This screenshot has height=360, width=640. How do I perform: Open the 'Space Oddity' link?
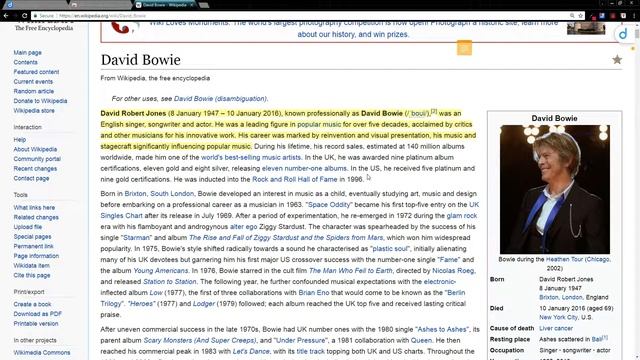[x=329, y=204]
